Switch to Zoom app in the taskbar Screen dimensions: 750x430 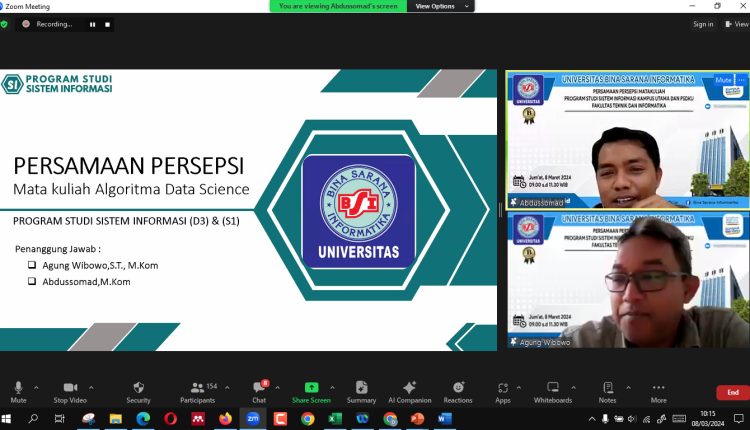pyautogui.click(x=253, y=419)
